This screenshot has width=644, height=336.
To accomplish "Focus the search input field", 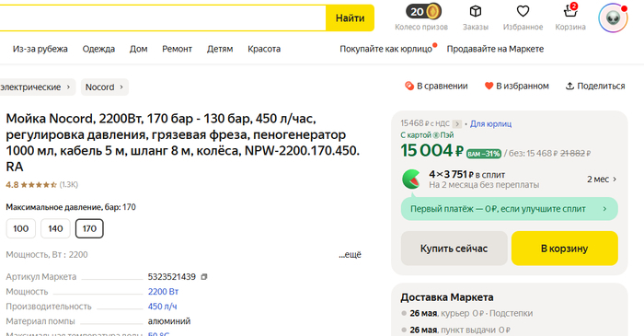I will point(162,18).
